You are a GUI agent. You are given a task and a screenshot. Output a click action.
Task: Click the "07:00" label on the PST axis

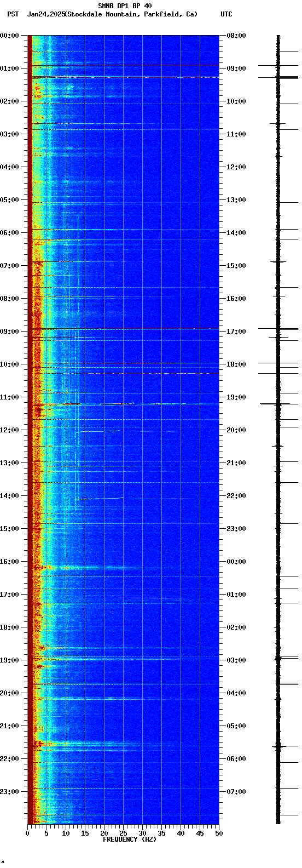coord(9,266)
